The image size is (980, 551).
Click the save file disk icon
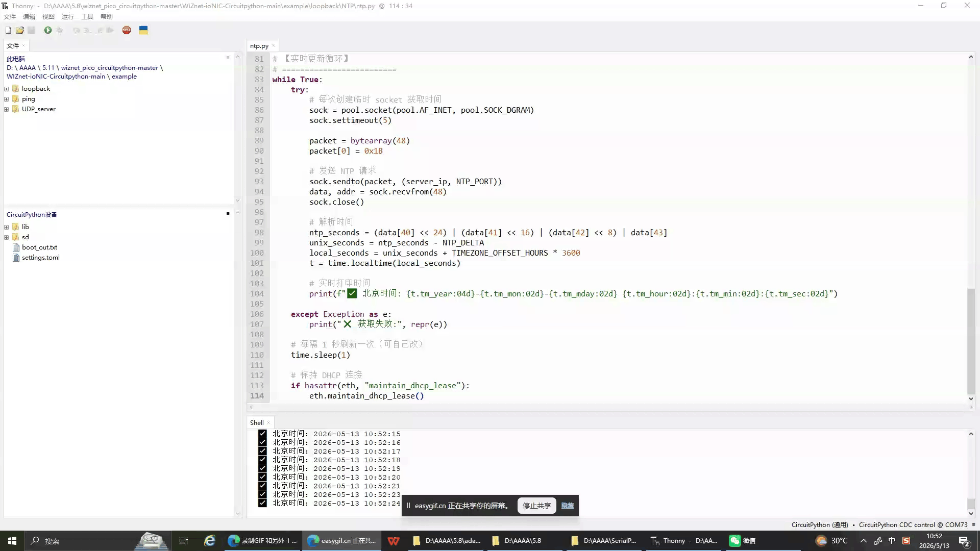coord(31,30)
